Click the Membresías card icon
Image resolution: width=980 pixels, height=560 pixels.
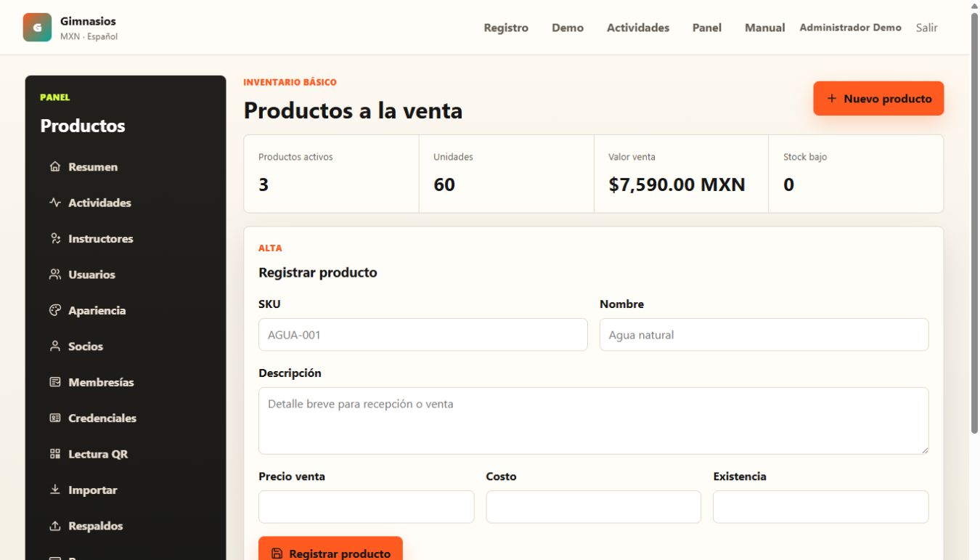tap(55, 382)
